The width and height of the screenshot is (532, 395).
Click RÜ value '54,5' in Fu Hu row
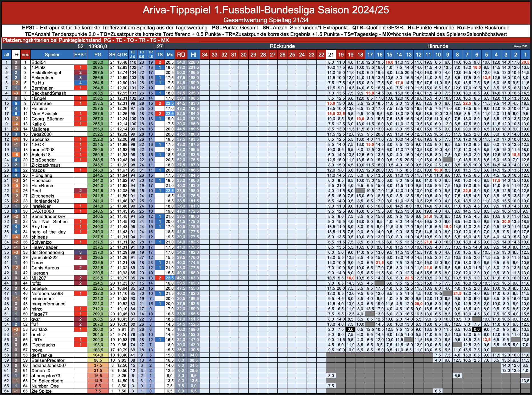(x=181, y=83)
